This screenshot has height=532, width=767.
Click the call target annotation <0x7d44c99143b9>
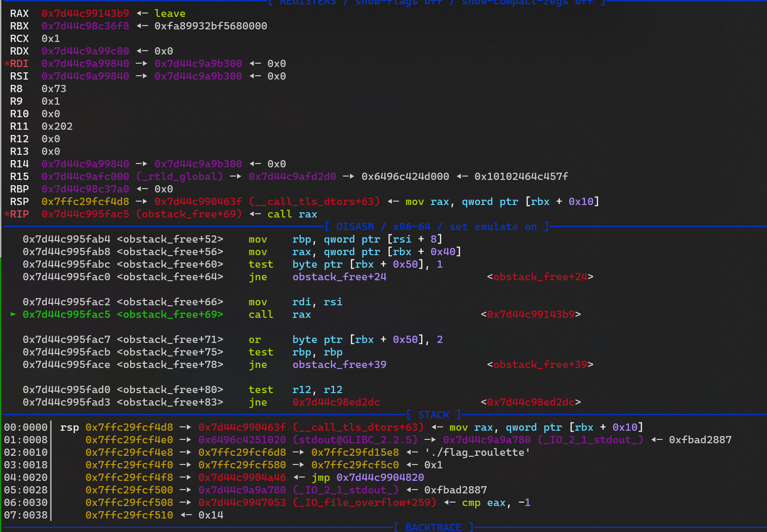(x=531, y=314)
